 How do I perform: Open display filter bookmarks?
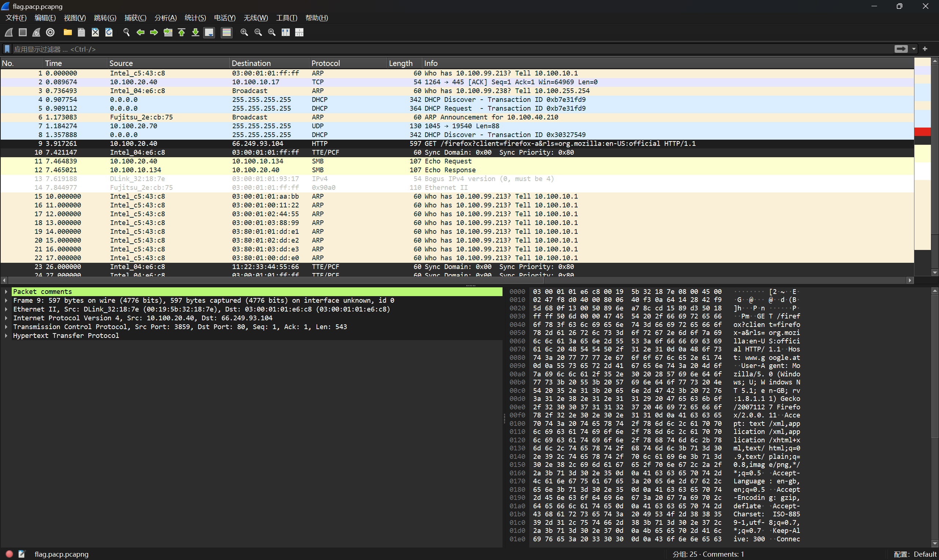[x=7, y=49]
